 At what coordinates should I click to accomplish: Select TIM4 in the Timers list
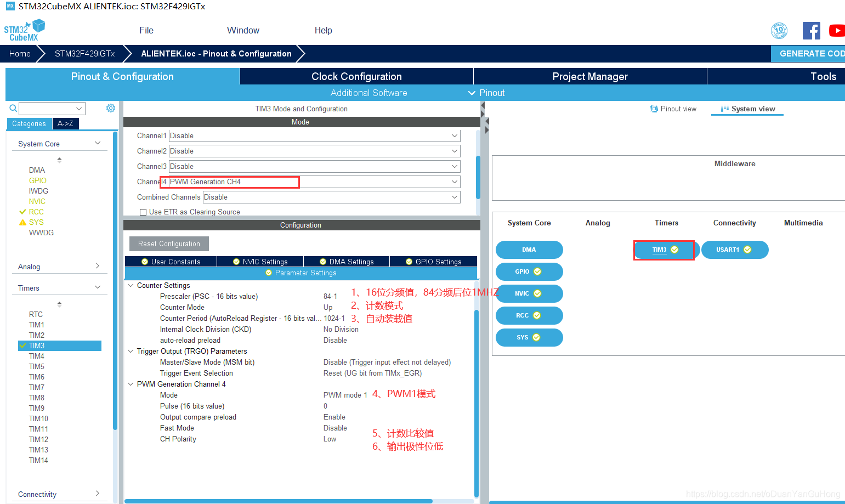point(37,356)
